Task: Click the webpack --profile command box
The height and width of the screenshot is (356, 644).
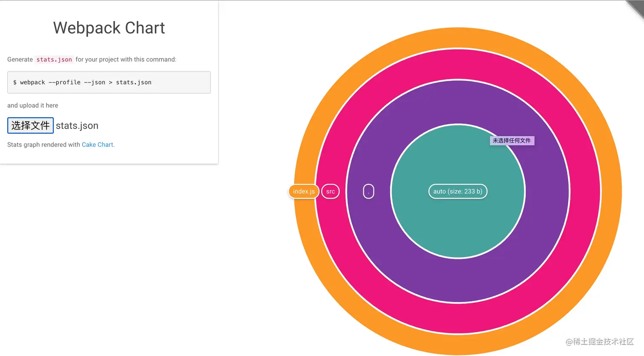Action: pos(109,82)
